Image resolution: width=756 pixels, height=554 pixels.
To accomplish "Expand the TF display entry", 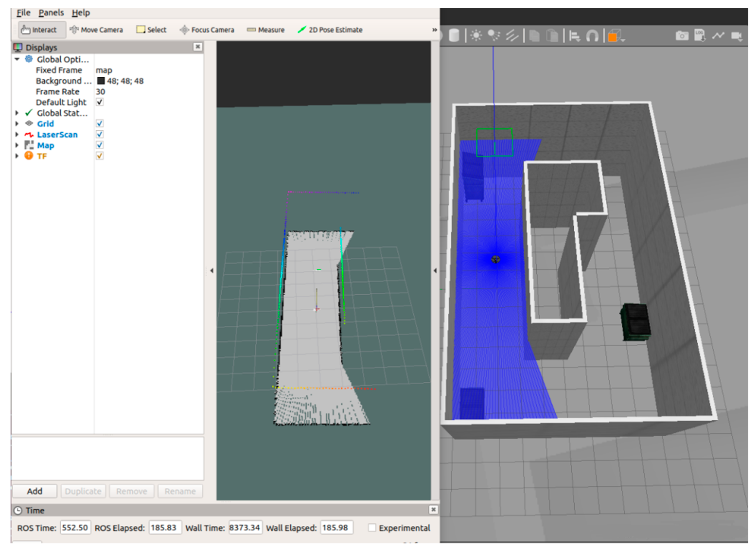I will (17, 156).
